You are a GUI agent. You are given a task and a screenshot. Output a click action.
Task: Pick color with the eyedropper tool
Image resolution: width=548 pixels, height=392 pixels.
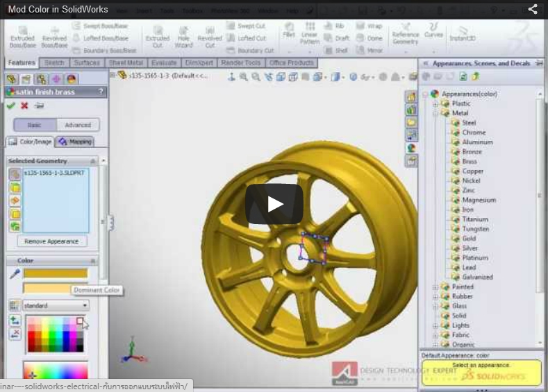15,273
